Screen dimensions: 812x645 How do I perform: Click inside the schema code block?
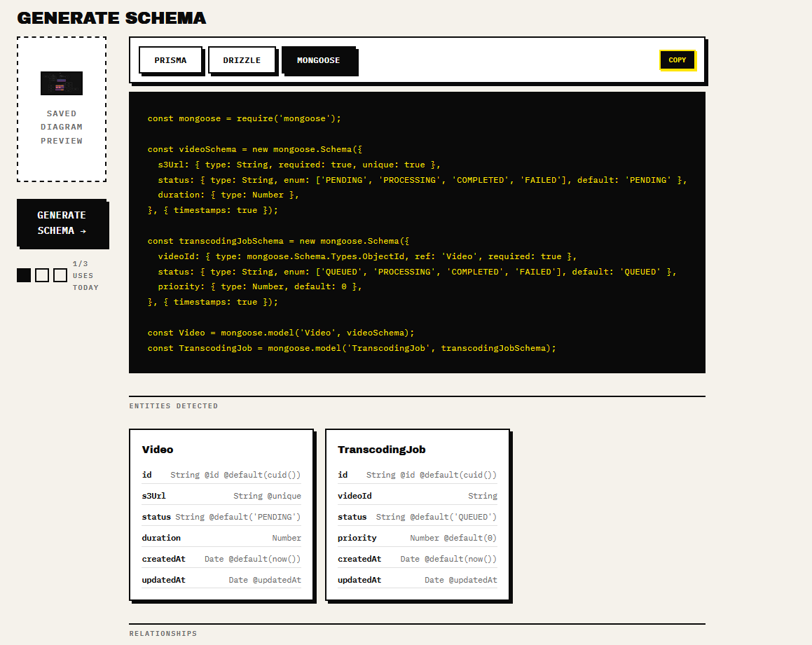(417, 231)
